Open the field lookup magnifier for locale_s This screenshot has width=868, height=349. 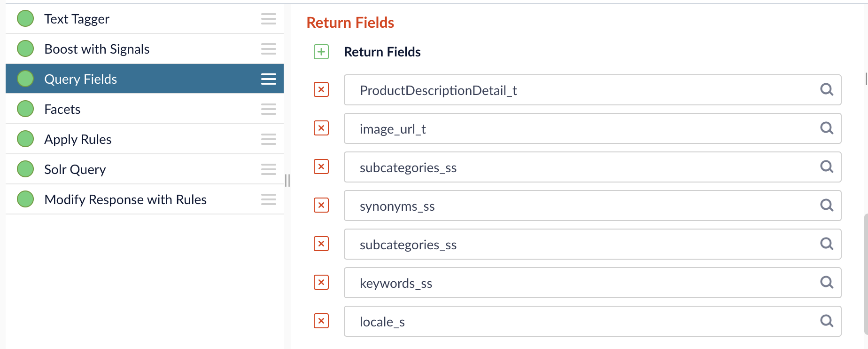pos(826,321)
